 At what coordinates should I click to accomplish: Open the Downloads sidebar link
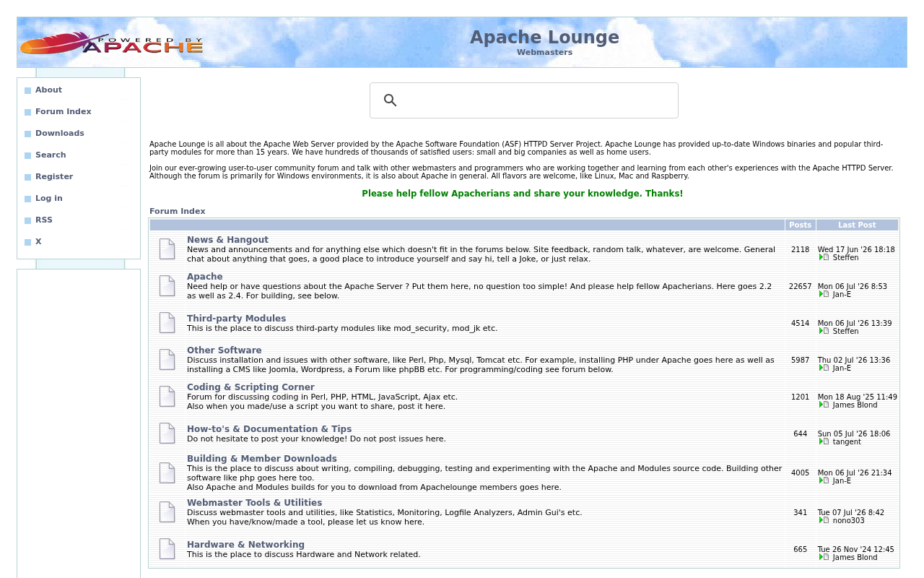[x=60, y=134]
